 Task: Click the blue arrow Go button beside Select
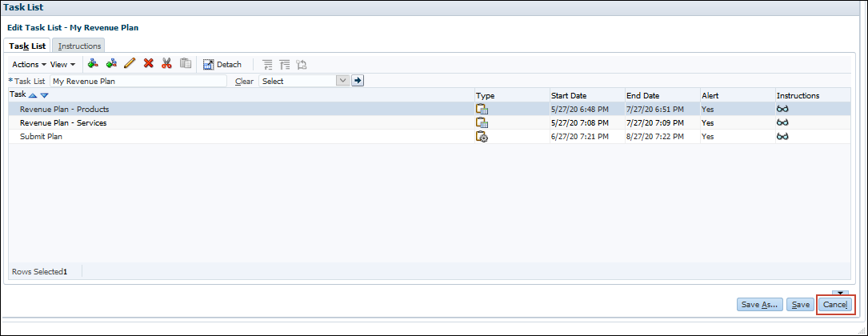[x=358, y=81]
